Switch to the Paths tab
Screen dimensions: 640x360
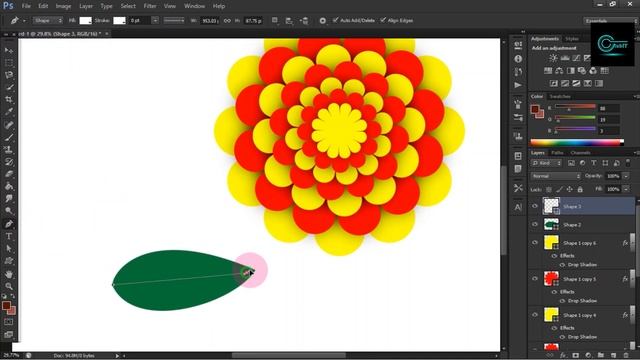(x=557, y=153)
